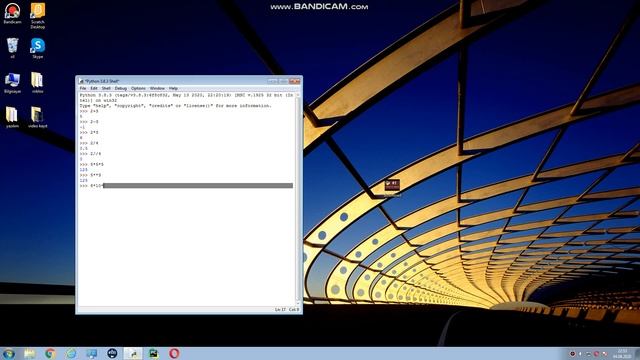This screenshot has width=640, height=360.
Task: Click the Show Desktop strip on the taskbar
Action: [x=638, y=353]
